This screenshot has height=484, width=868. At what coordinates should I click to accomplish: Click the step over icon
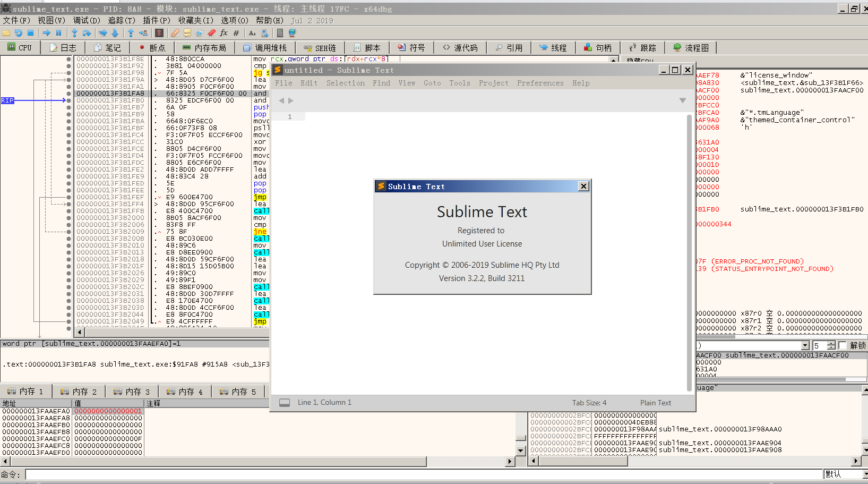[87, 33]
